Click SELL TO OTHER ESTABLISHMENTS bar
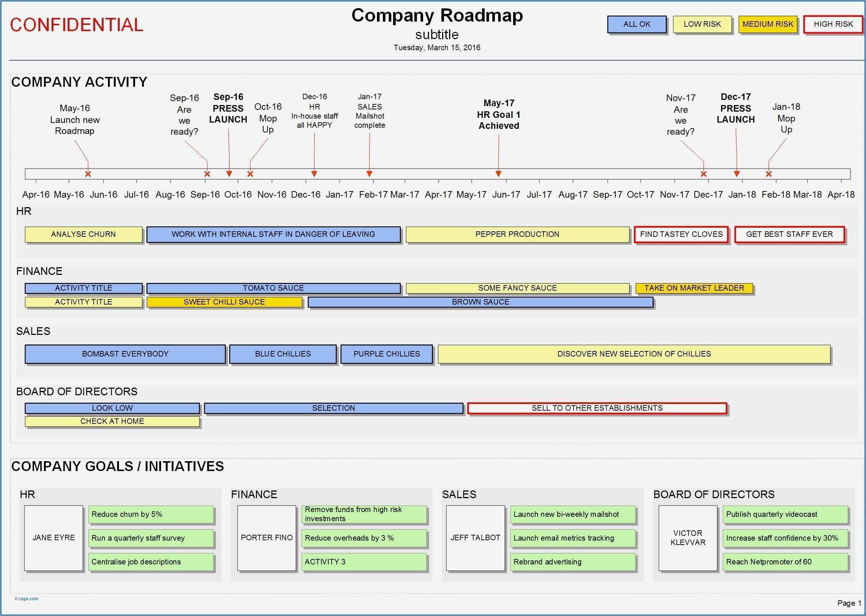 (597, 408)
